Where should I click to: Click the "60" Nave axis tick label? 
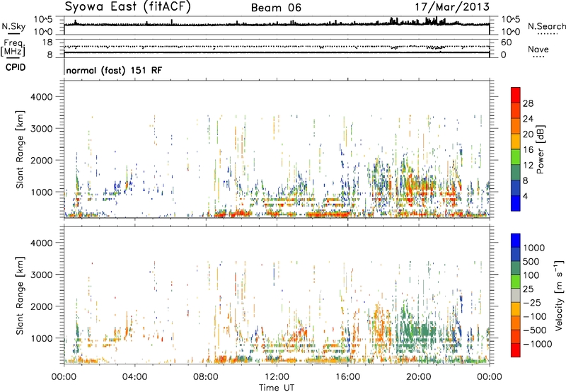(x=506, y=42)
